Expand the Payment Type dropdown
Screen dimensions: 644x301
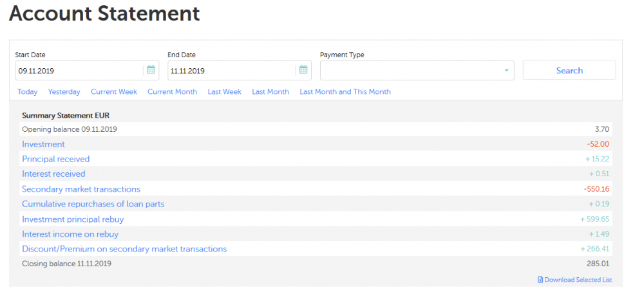pos(506,70)
